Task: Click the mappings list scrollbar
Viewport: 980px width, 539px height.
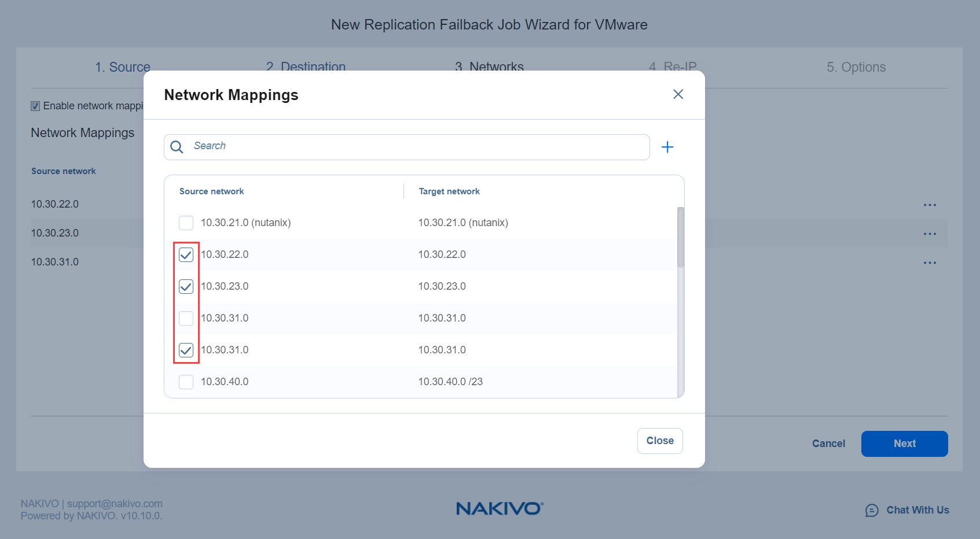Action: click(680, 237)
